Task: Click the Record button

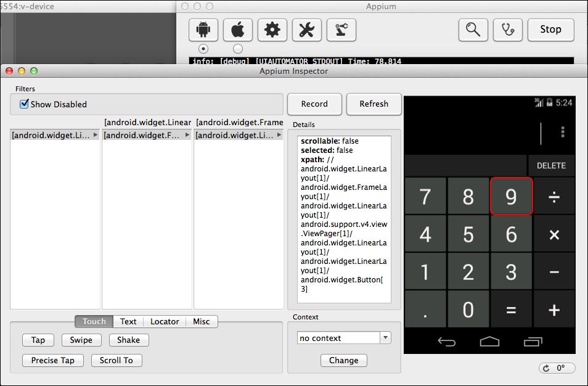Action: pos(314,104)
